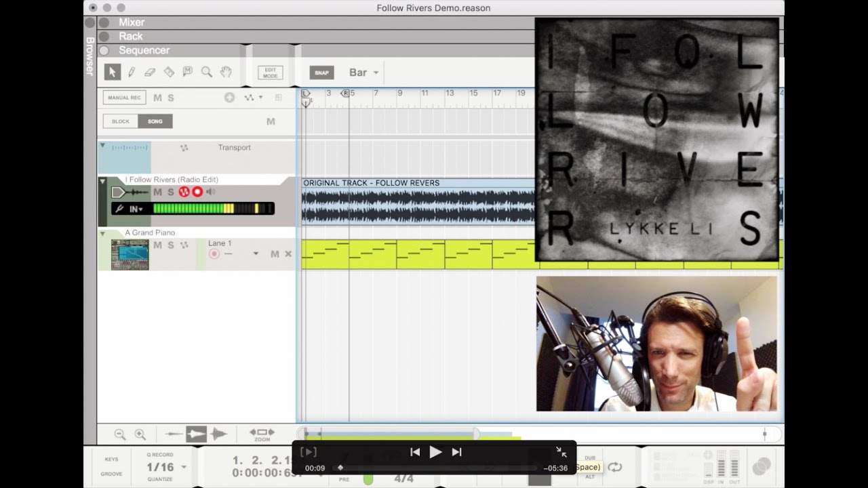Click the loop toggle icon in transport
The image size is (868, 488).
coord(615,467)
